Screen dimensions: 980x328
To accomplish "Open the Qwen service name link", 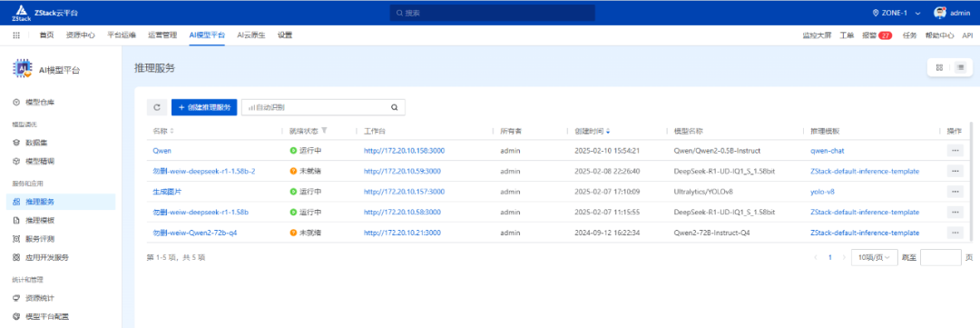I will pyautogui.click(x=162, y=151).
